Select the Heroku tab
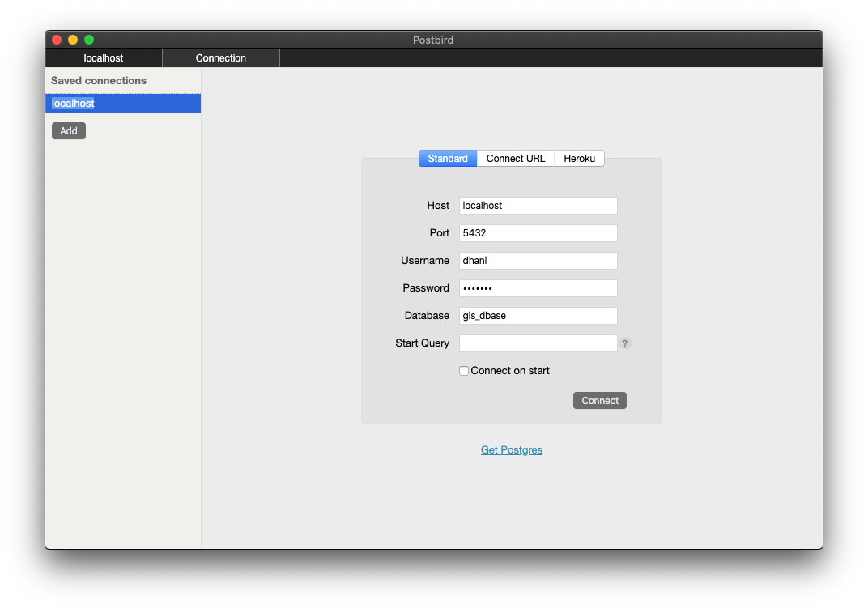This screenshot has height=609, width=868. [579, 159]
